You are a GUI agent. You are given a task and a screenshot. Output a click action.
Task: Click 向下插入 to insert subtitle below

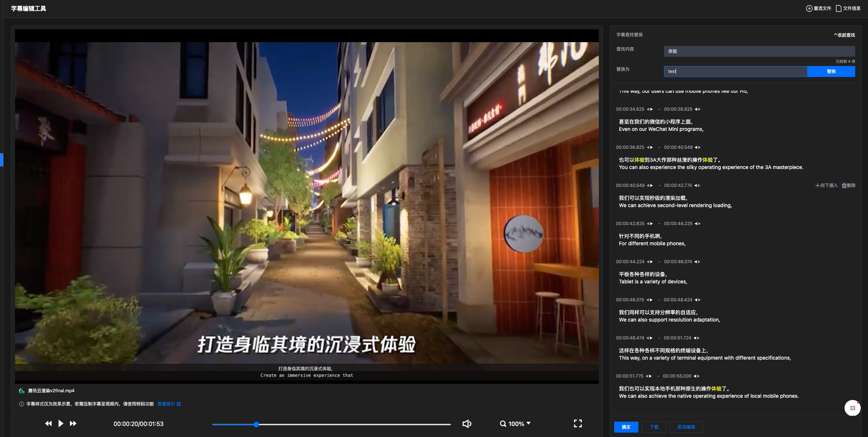(826, 186)
